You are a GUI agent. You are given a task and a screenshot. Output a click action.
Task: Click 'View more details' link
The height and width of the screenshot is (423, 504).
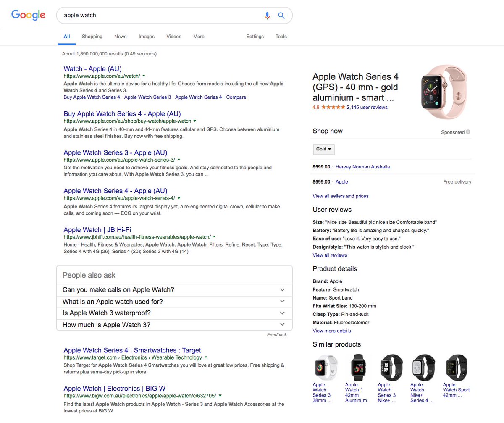pyautogui.click(x=332, y=331)
